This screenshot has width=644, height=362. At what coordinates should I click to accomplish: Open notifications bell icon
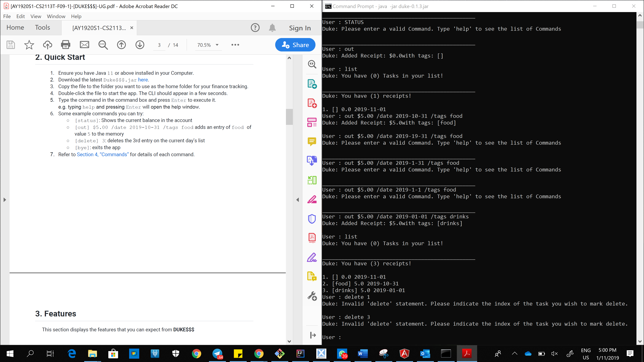272,28
